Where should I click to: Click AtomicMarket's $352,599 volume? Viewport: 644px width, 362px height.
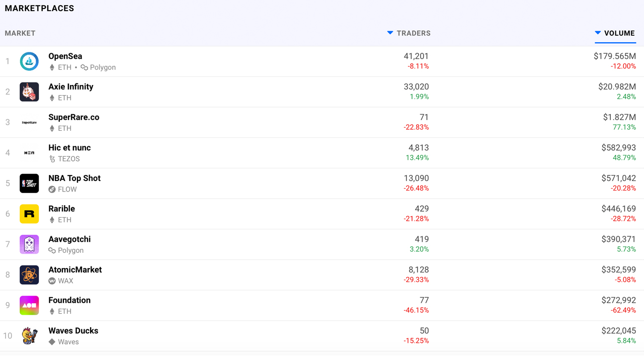pyautogui.click(x=619, y=269)
